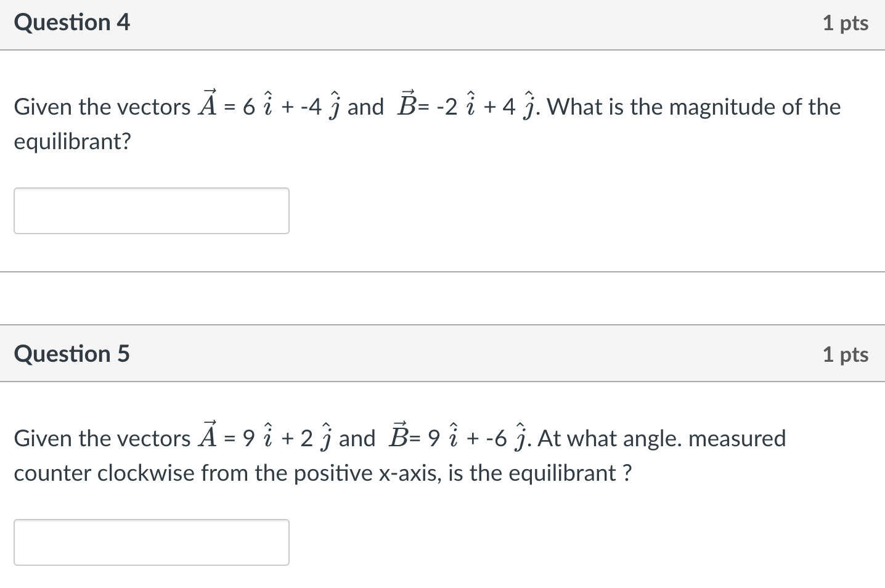Select the word equilibrant in Question 4

coord(68,141)
